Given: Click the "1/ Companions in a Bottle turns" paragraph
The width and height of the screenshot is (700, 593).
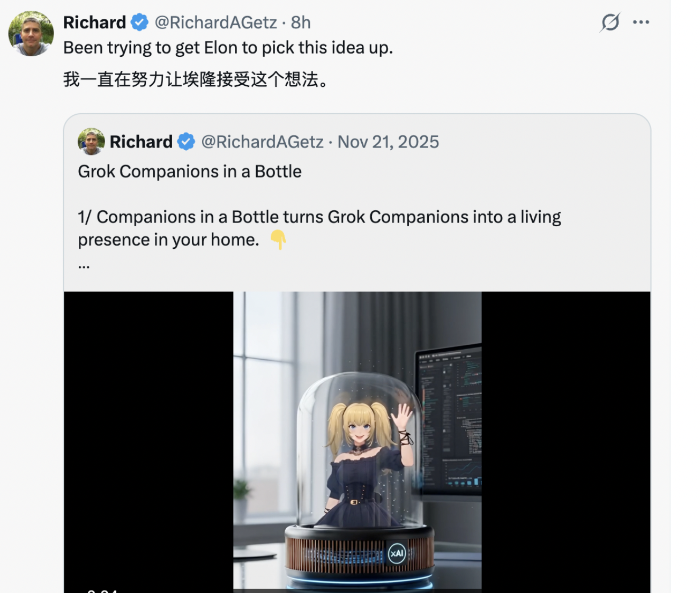Looking at the screenshot, I should pos(319,217).
